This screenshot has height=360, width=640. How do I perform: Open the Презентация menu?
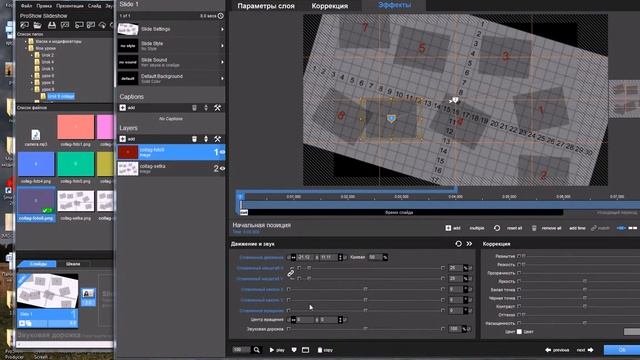tap(69, 6)
